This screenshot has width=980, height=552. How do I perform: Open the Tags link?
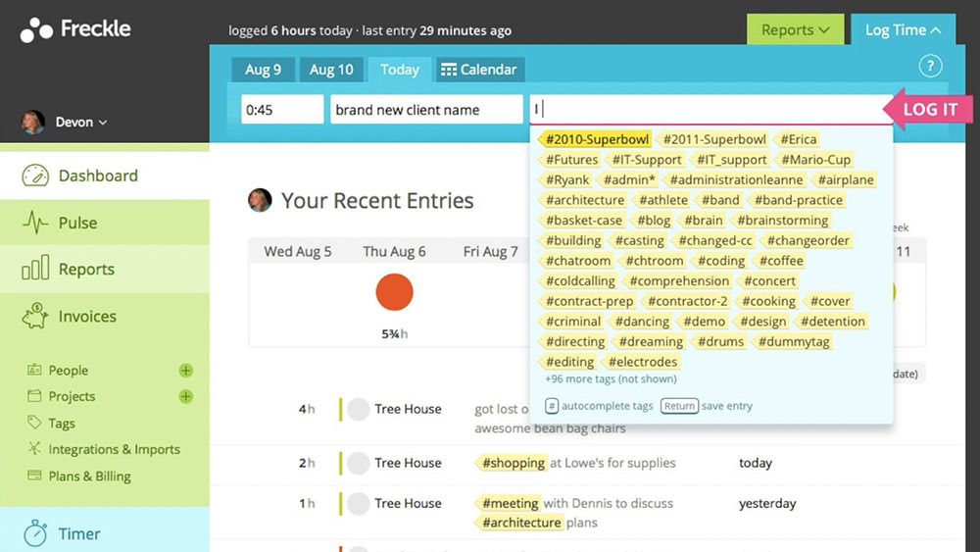point(62,424)
